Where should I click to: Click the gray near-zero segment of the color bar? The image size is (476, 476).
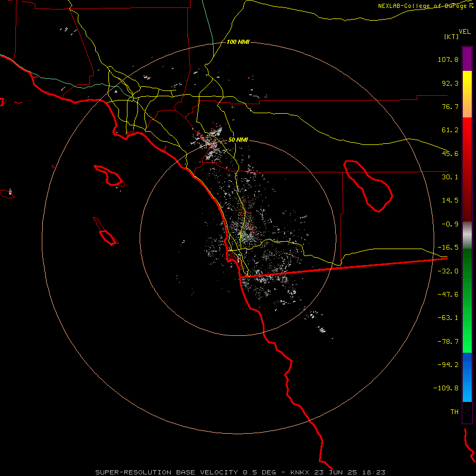467,235
